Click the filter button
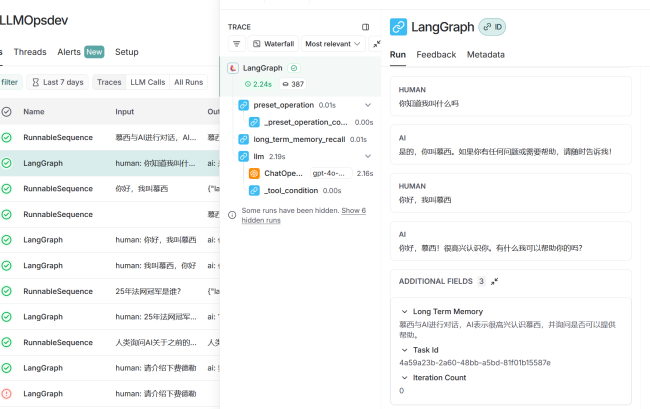 pyautogui.click(x=10, y=82)
